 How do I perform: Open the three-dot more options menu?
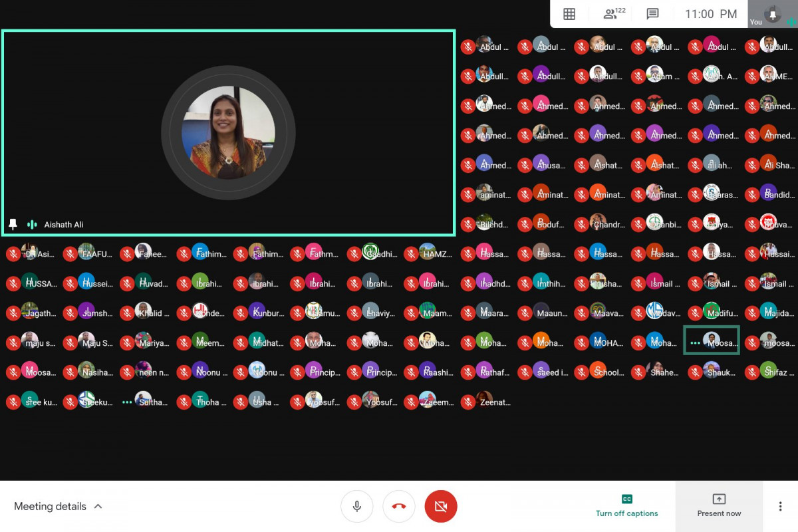780,507
